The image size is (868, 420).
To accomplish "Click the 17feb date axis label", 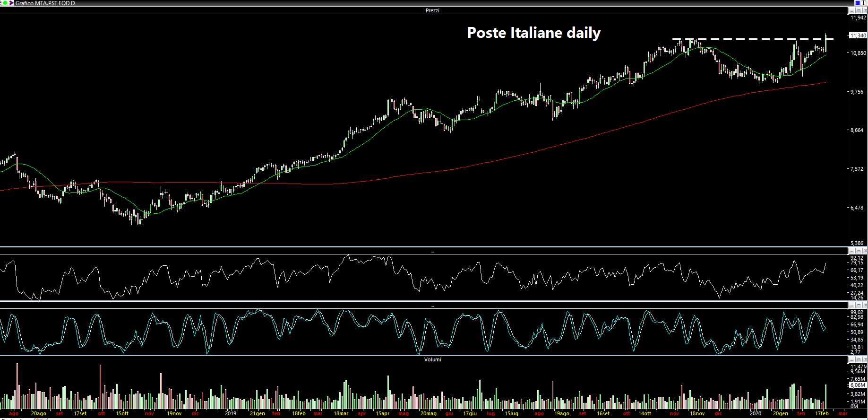I will coord(822,413).
